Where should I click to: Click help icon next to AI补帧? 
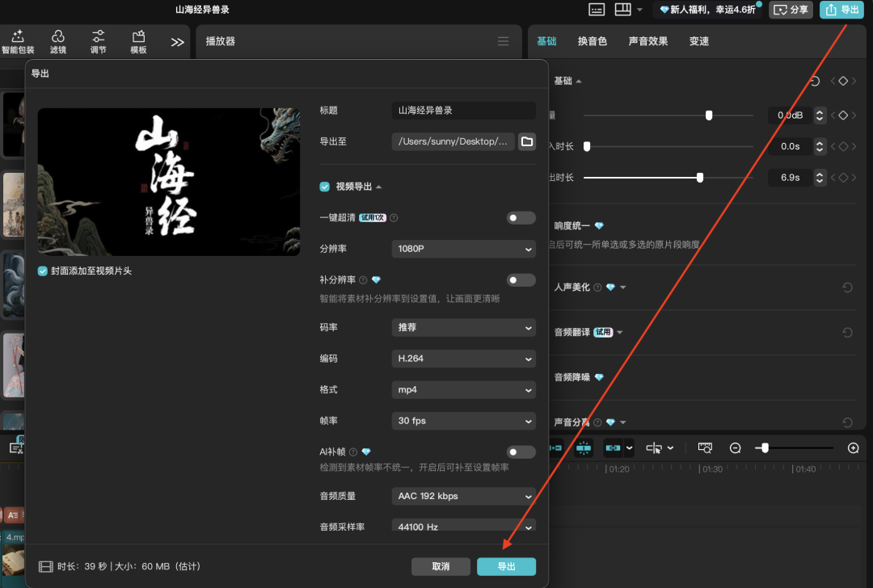[x=353, y=451]
